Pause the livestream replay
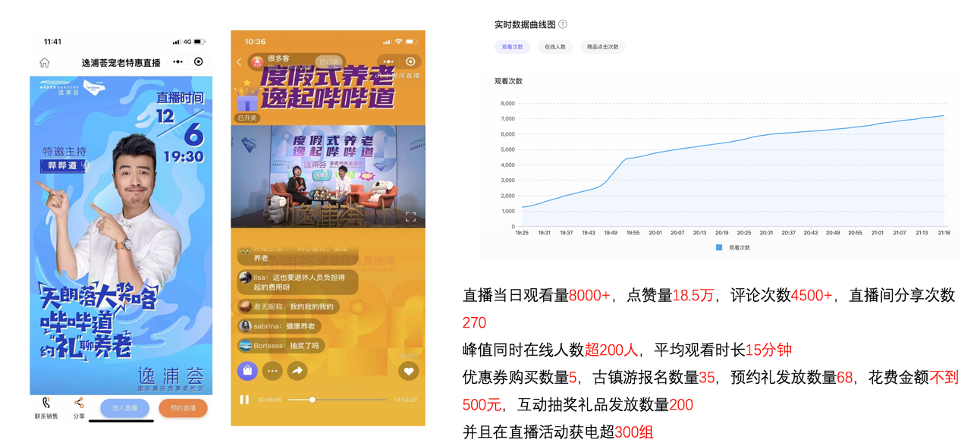 point(244,400)
